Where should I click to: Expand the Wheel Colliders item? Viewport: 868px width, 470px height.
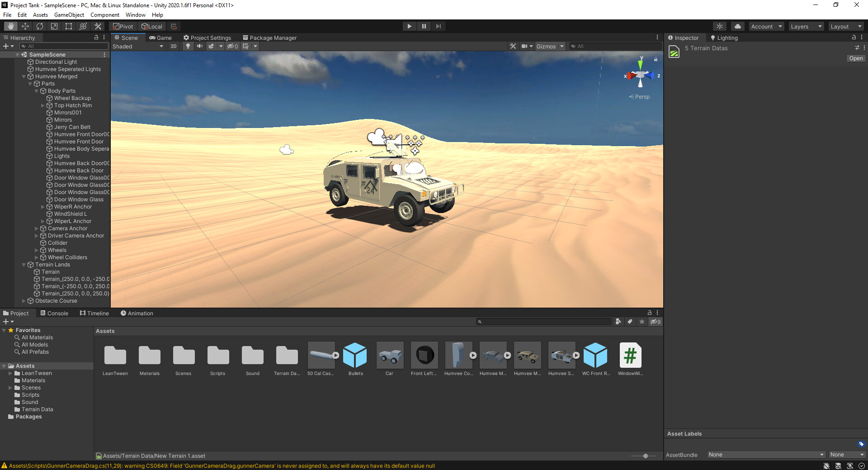tap(37, 257)
